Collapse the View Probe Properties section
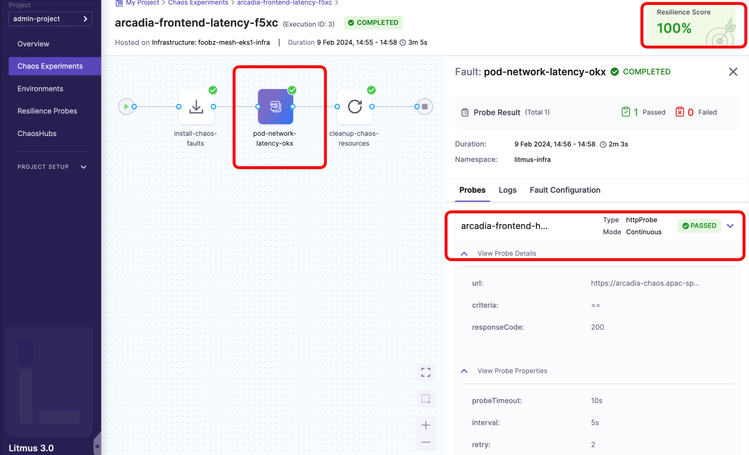 click(x=465, y=371)
